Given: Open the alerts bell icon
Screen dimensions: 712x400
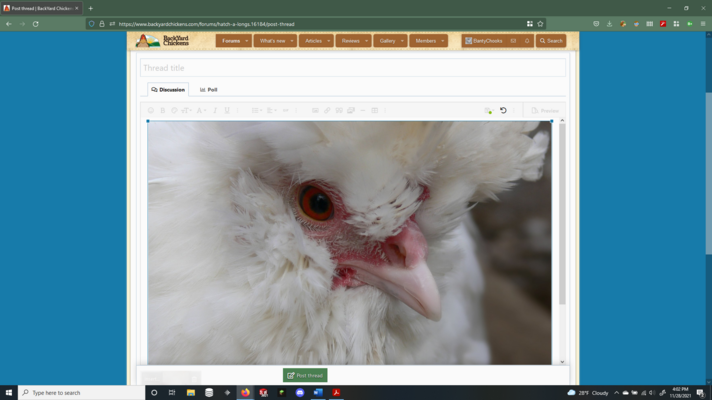Looking at the screenshot, I should [527, 41].
